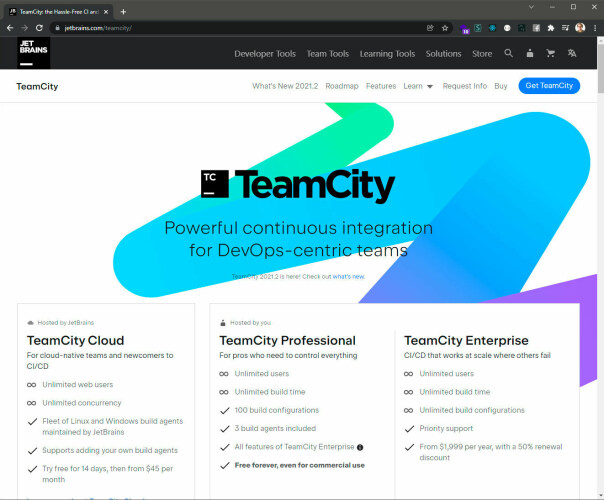Click the browser forward arrow
The height and width of the screenshot is (500, 604).
point(25,28)
